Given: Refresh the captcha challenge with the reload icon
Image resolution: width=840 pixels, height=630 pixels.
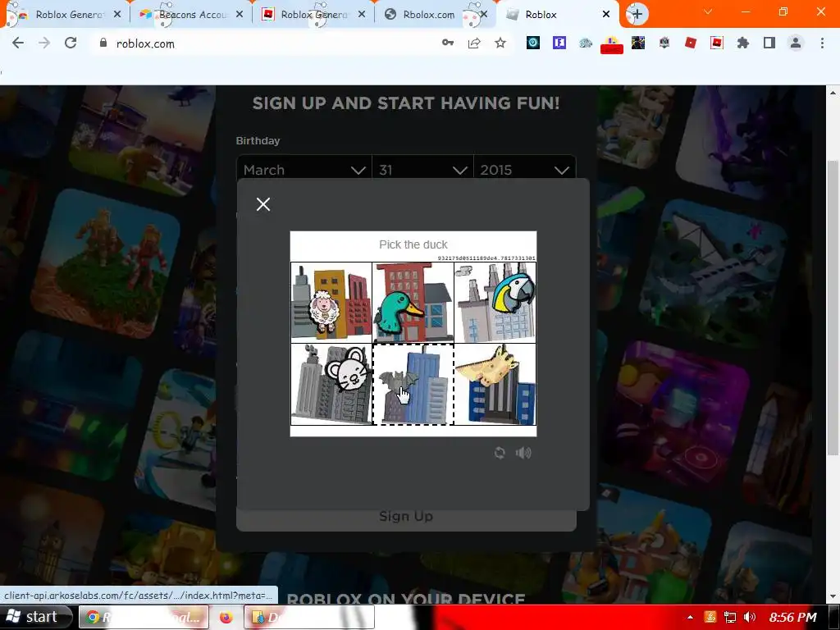Looking at the screenshot, I should click(500, 453).
